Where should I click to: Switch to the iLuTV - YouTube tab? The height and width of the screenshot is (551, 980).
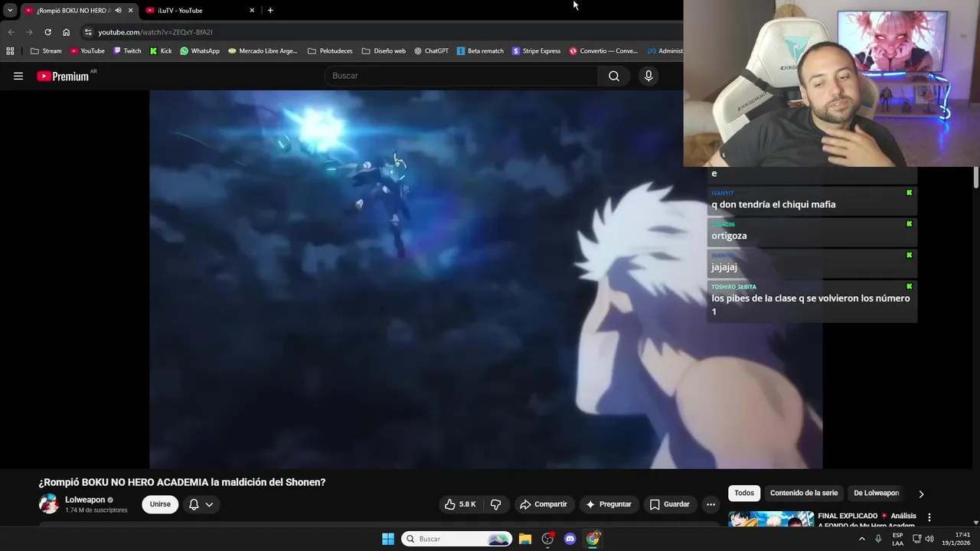pos(199,10)
